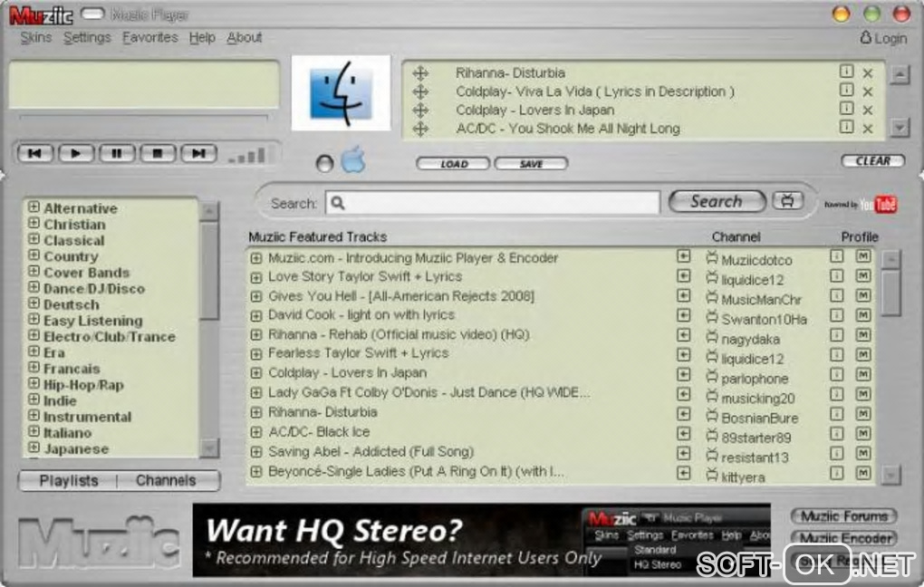Remove Rihanna- Disturbia from the queue
This screenshot has height=587, width=924.
click(x=868, y=73)
